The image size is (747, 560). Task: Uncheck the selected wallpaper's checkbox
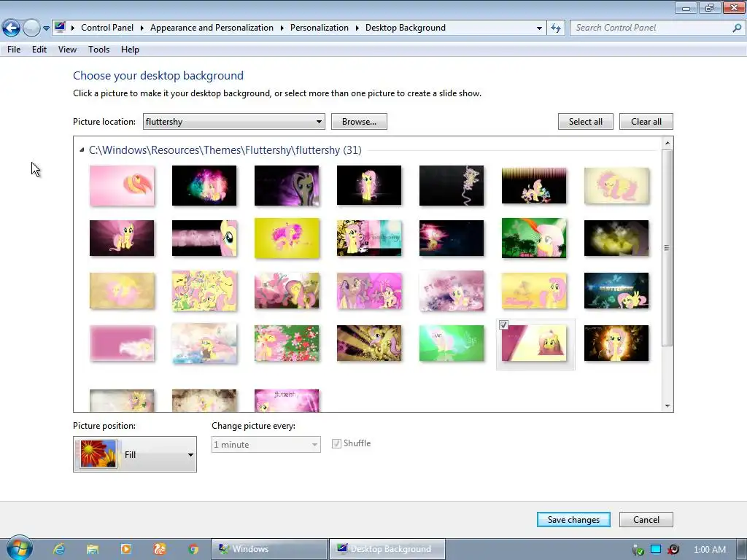pyautogui.click(x=503, y=324)
